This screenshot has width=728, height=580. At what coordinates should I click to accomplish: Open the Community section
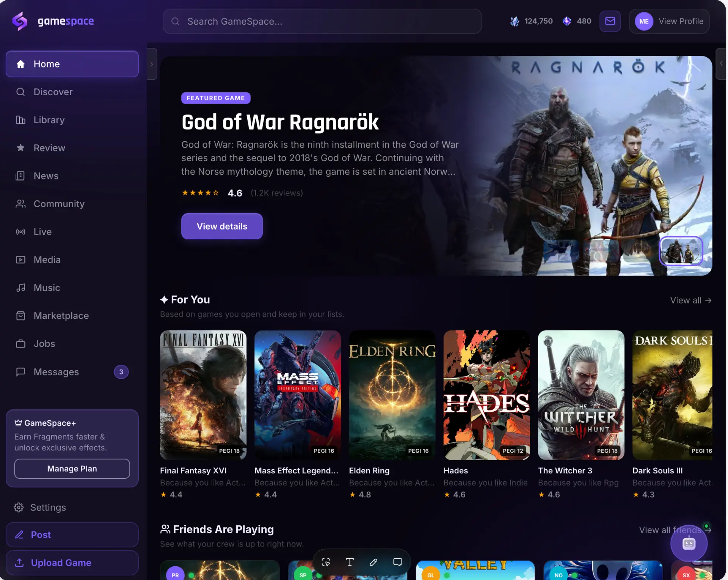(72, 204)
